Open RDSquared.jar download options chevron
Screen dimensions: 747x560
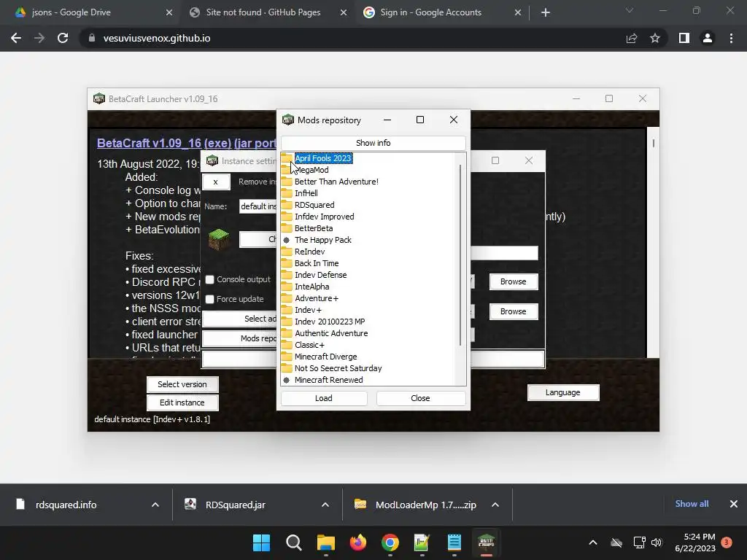click(x=325, y=505)
